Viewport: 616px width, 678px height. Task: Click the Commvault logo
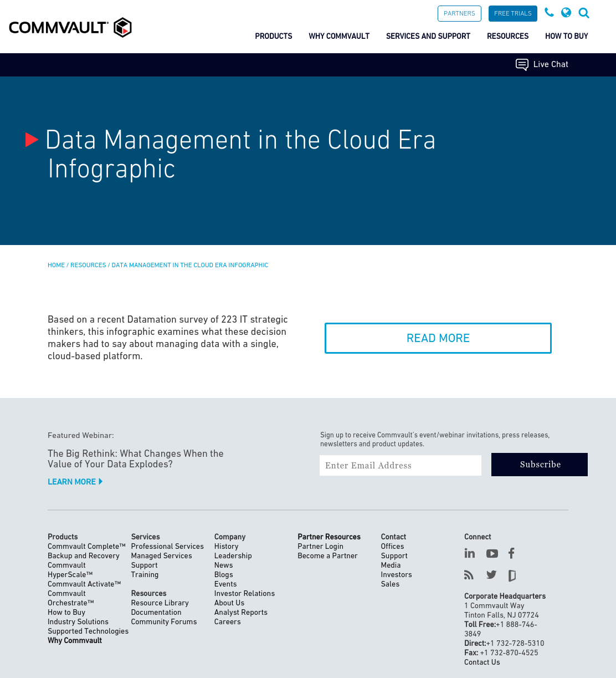[x=70, y=27]
